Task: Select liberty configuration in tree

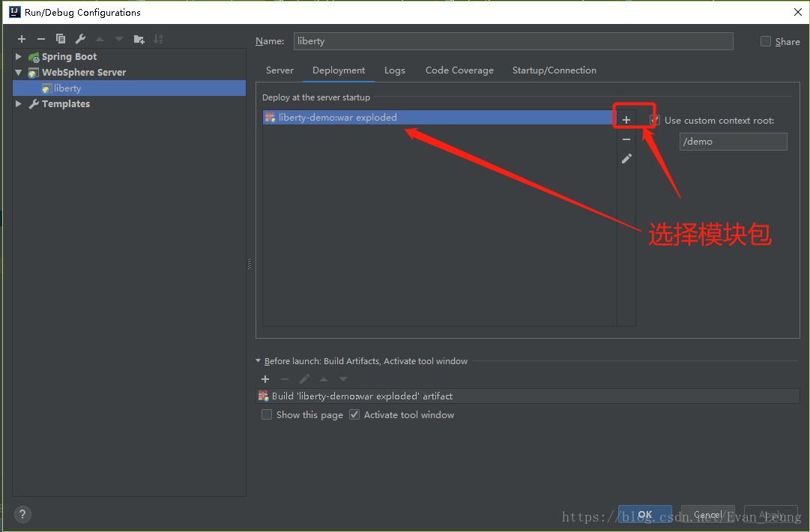Action: click(129, 88)
